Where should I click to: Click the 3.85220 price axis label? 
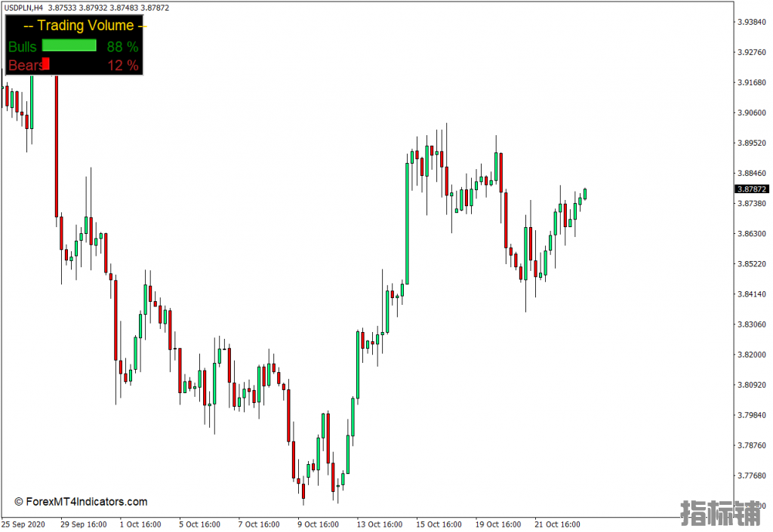pos(752,264)
